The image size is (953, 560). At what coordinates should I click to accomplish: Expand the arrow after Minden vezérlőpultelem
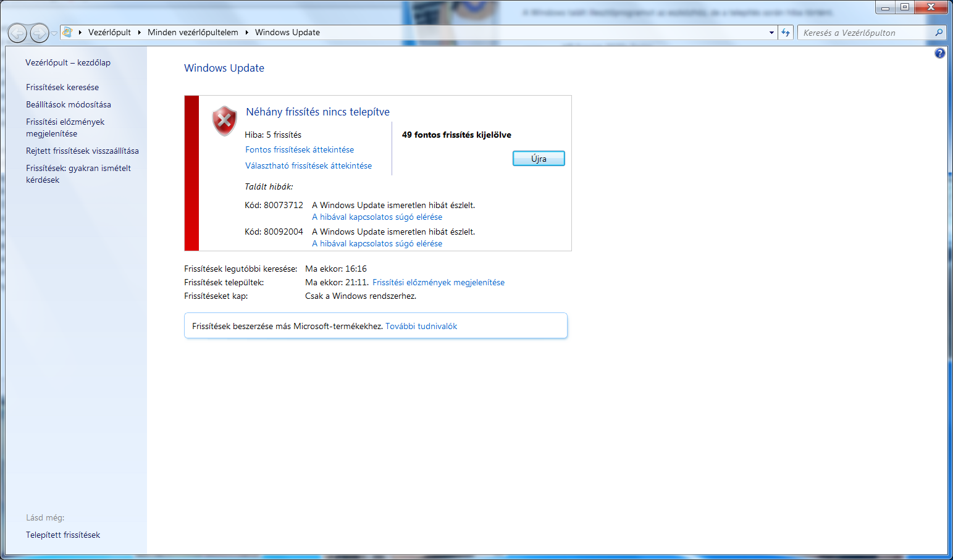pyautogui.click(x=247, y=33)
